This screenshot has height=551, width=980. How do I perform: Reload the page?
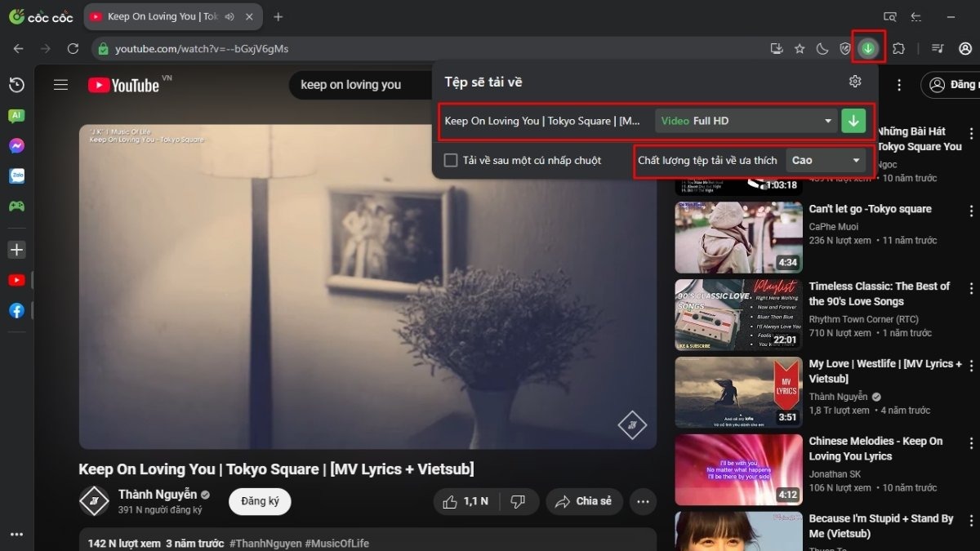point(73,49)
